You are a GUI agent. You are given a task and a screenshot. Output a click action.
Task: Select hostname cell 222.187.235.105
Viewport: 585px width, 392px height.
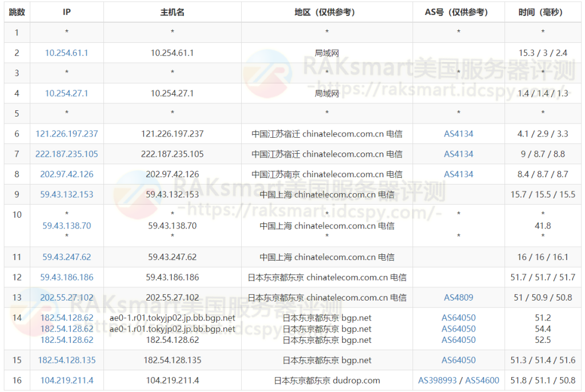click(172, 154)
